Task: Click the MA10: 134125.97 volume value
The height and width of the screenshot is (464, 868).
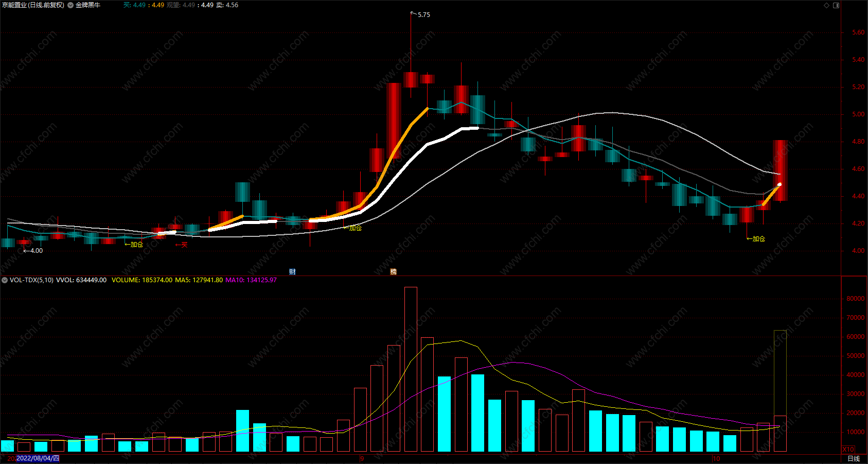Action: (x=251, y=280)
